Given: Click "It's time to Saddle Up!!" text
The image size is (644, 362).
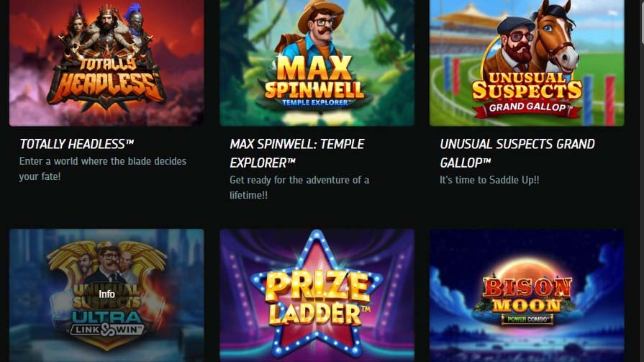Looking at the screenshot, I should [x=489, y=180].
